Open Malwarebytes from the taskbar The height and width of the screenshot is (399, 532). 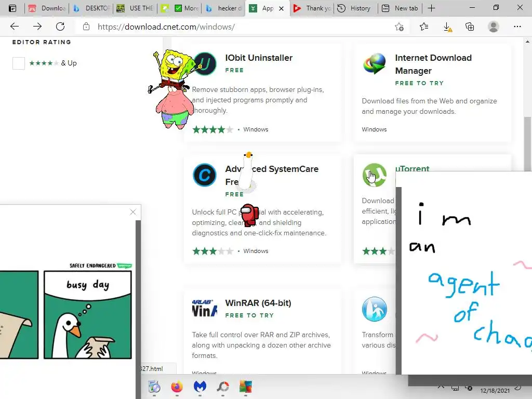click(200, 387)
